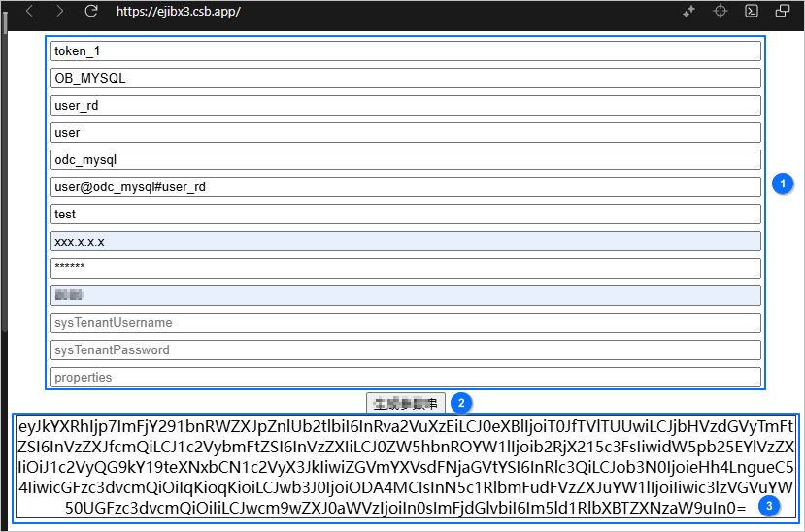Select the odc_mysql input field
Viewport: 805px width, 532px height.
[405, 160]
